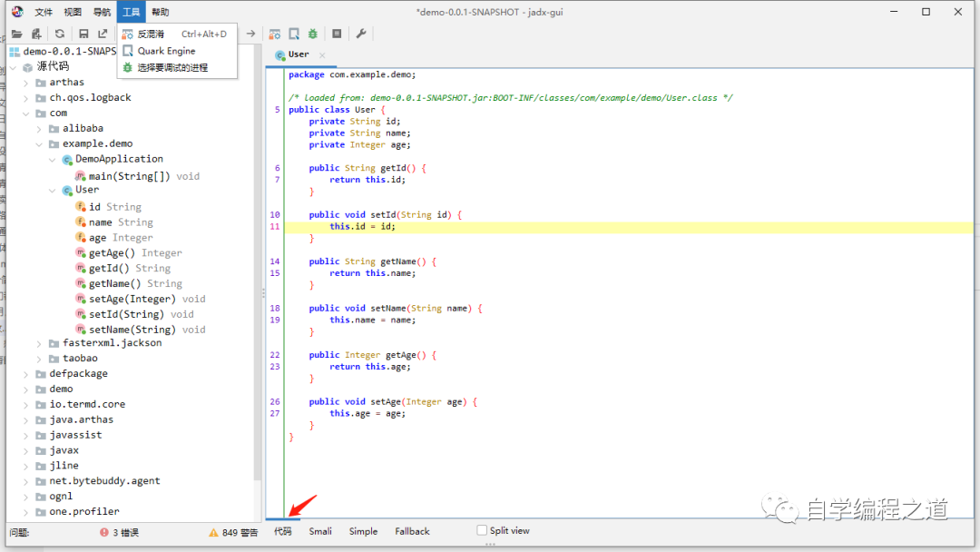Viewport: 980px width, 552px height.
Task: Open the 视图 menu
Action: 73,12
